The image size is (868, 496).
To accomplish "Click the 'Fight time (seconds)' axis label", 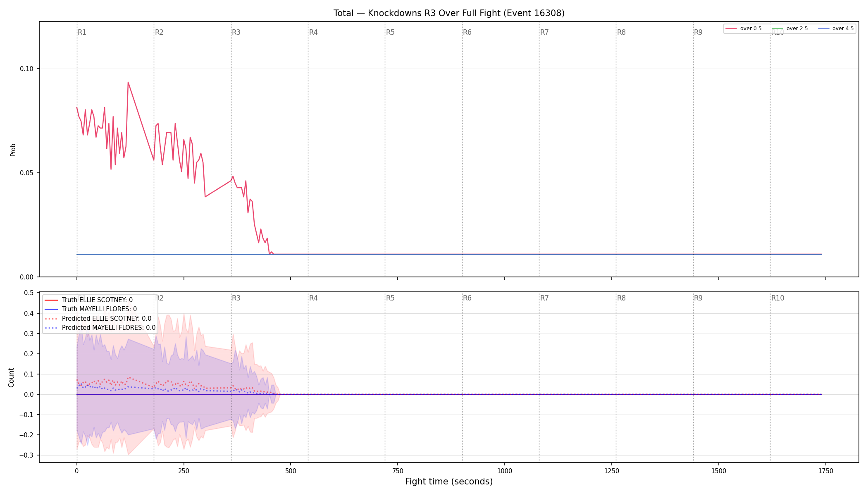I will tap(449, 482).
